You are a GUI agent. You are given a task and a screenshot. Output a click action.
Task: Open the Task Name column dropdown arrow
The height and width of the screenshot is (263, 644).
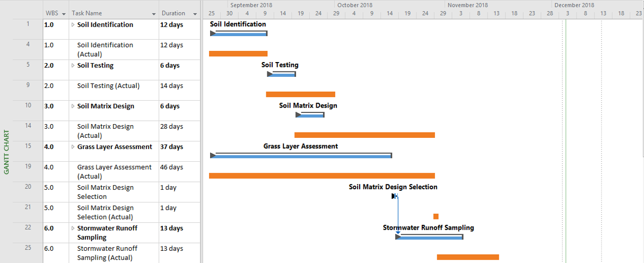154,14
